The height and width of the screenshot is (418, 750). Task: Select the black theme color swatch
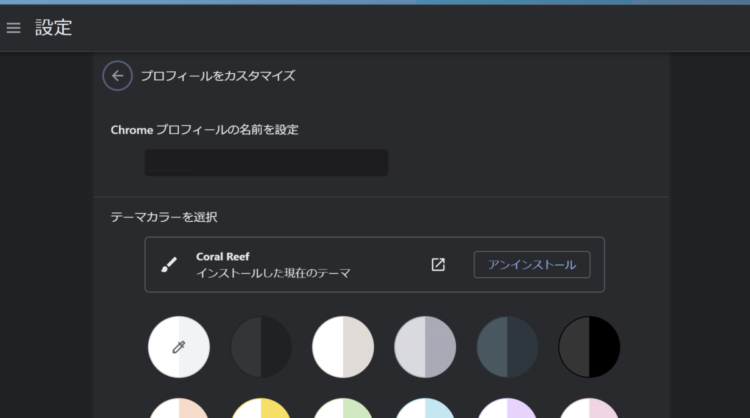(x=589, y=347)
